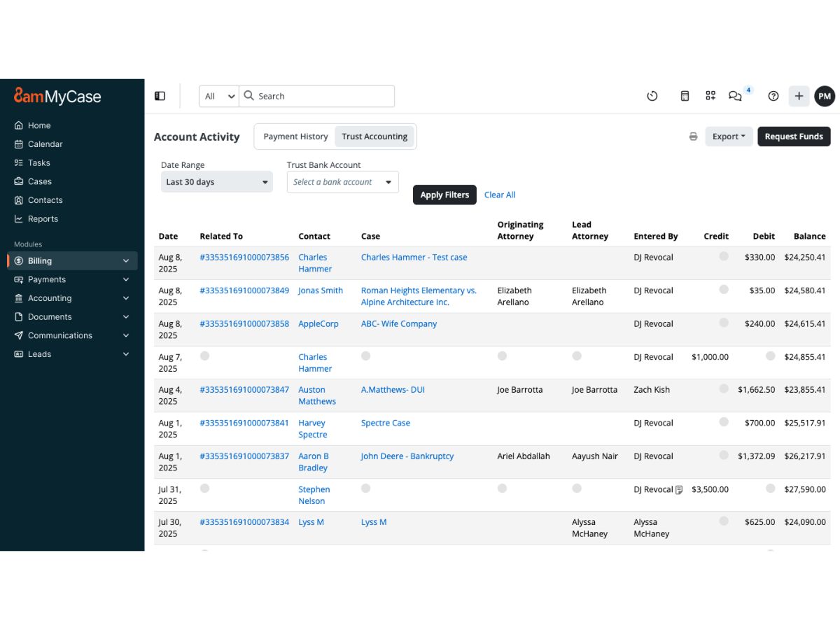
Task: Click the $27,590.00 balance cell
Action: [x=805, y=489]
